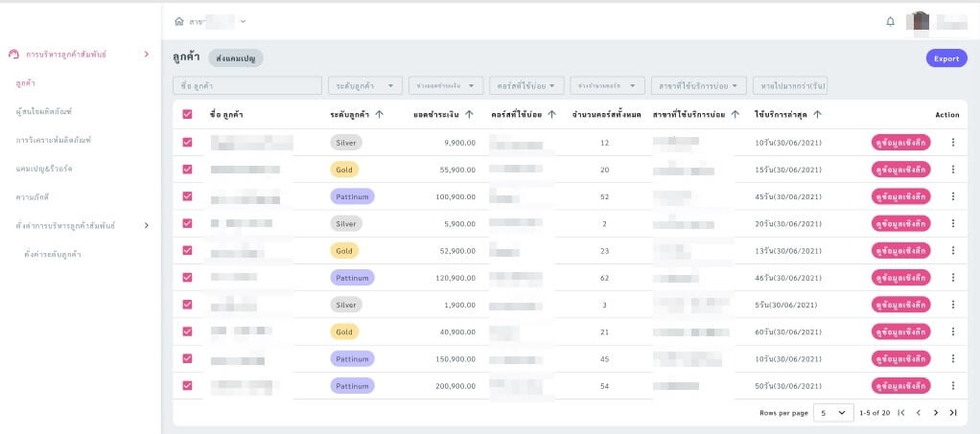The height and width of the screenshot is (434, 980).
Task: Click the Pattinum badge in the 100,900.00 row
Action: (353, 196)
